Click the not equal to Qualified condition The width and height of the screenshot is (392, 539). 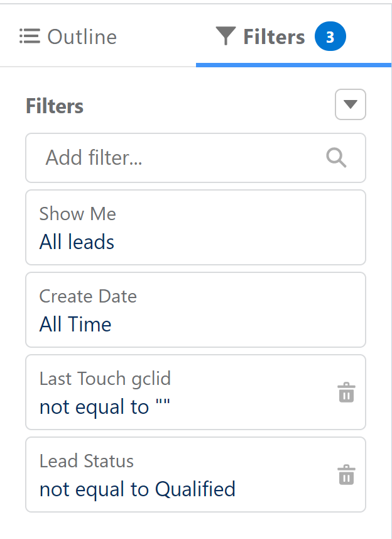137,489
